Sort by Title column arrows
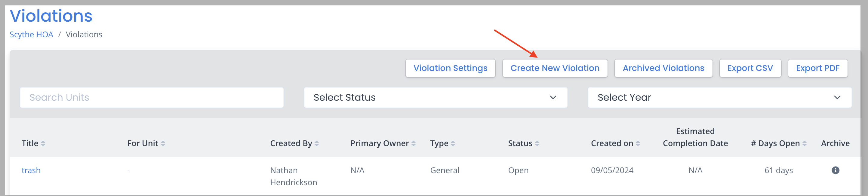Image resolution: width=868 pixels, height=196 pixels. (x=43, y=143)
